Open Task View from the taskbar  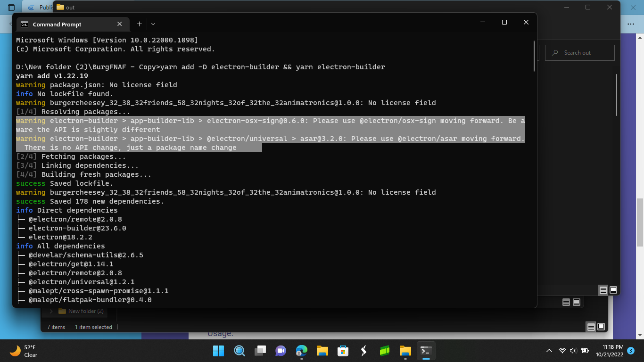point(260,351)
